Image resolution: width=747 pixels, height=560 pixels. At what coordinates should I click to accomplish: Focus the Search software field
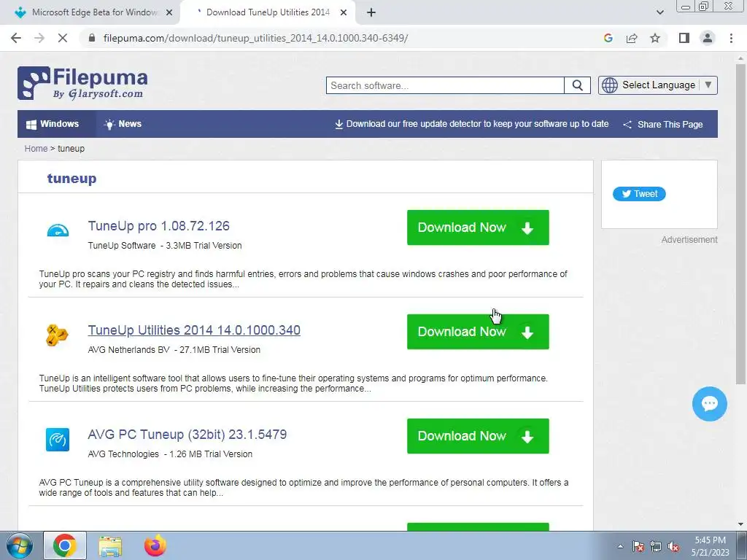pyautogui.click(x=445, y=85)
